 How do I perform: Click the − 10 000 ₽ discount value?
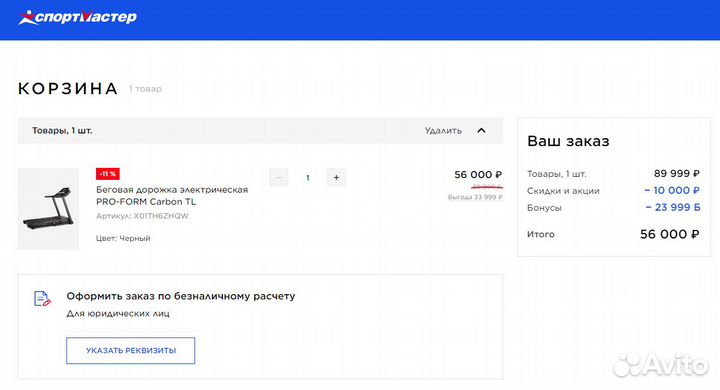672,190
